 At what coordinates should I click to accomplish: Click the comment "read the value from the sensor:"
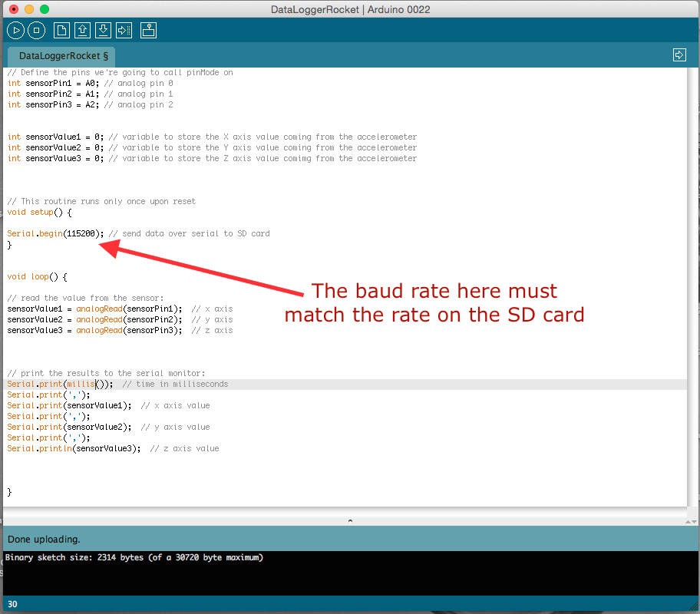coord(85,298)
